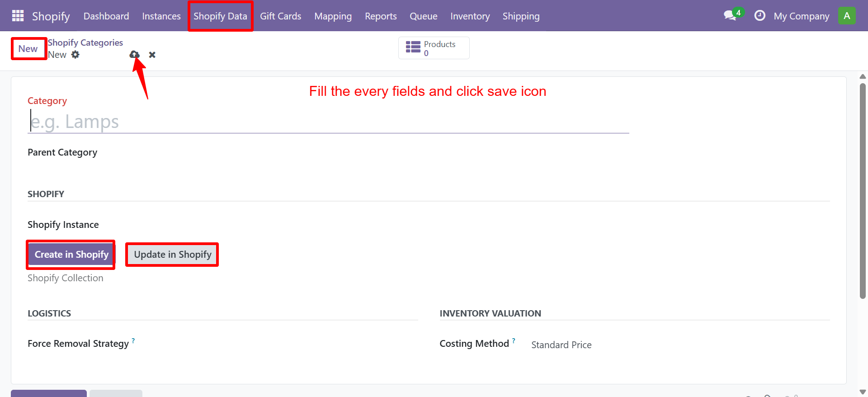Open conversations via the chat bubbles icon

pyautogui.click(x=729, y=15)
